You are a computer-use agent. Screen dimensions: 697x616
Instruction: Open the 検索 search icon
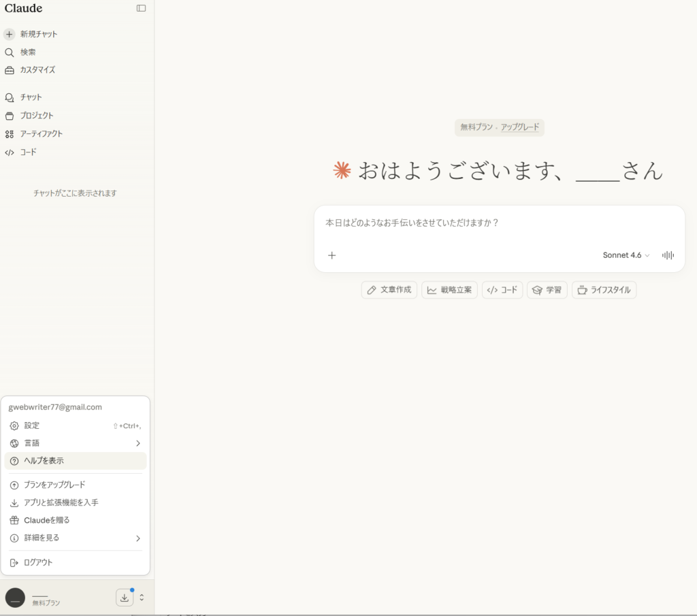click(x=10, y=52)
